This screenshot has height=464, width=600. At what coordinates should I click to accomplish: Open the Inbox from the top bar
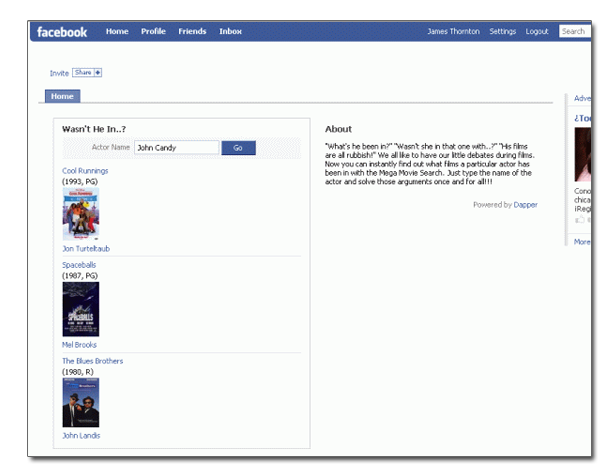tap(230, 32)
